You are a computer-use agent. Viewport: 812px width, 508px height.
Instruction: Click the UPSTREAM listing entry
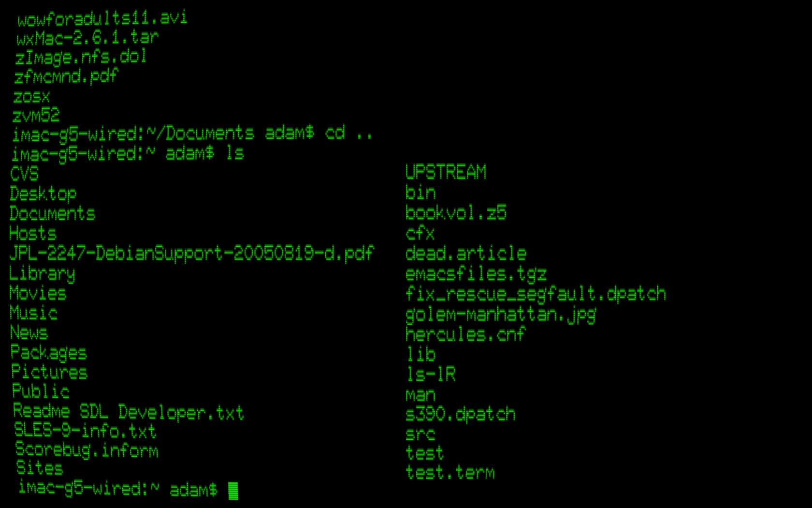[446, 172]
